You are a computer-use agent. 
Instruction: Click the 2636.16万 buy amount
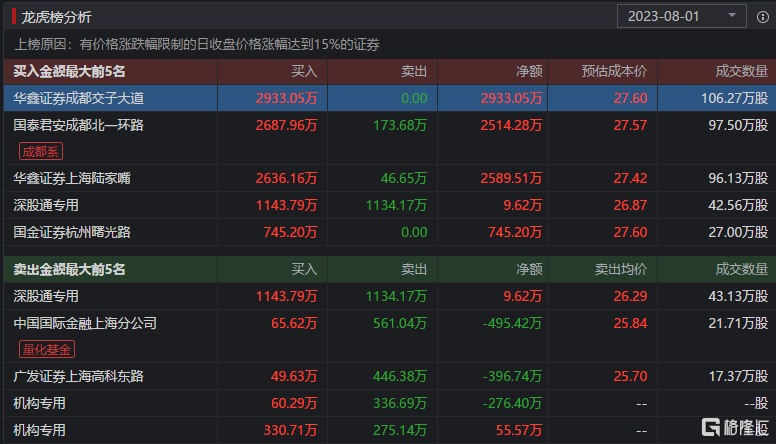point(286,178)
